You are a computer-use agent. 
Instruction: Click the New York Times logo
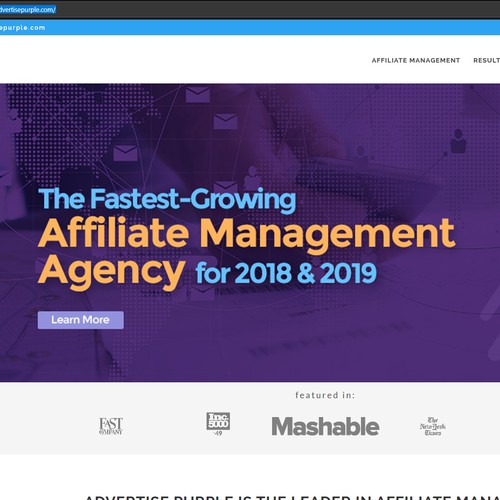tap(433, 426)
